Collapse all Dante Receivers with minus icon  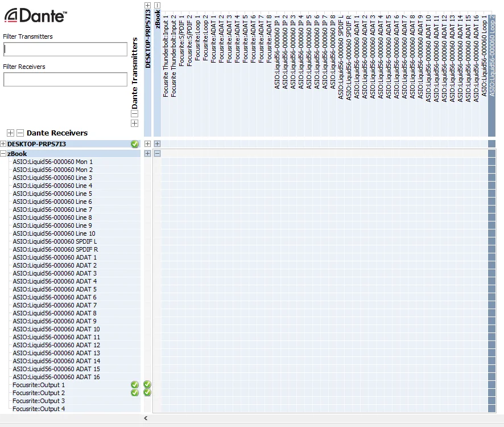(x=20, y=133)
